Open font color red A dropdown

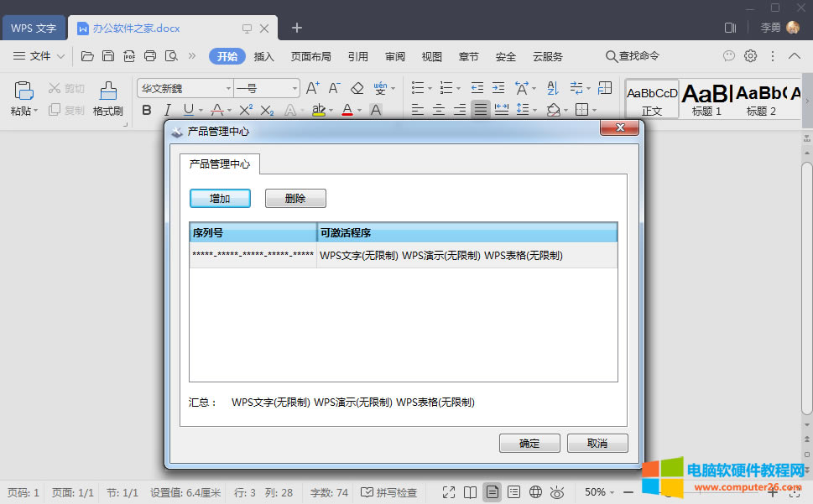pos(359,111)
